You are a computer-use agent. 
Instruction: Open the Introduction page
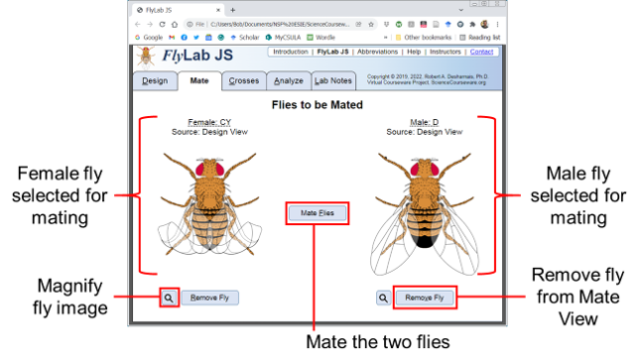coord(291,52)
